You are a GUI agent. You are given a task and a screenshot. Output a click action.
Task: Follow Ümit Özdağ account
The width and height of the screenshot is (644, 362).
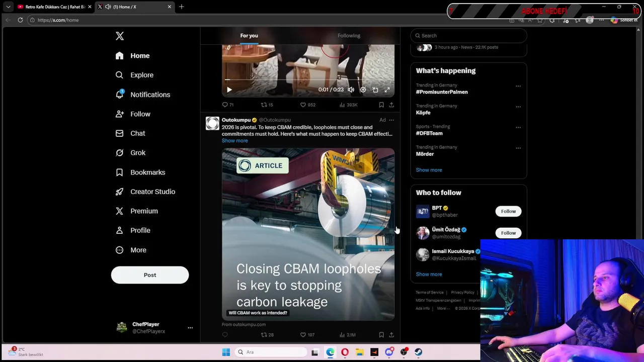508,233
